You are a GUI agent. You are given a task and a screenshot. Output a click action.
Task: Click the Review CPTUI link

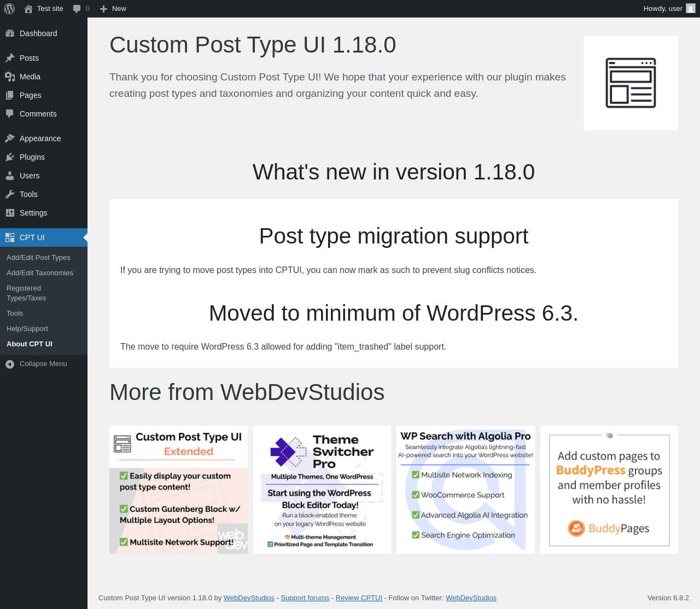(x=359, y=598)
